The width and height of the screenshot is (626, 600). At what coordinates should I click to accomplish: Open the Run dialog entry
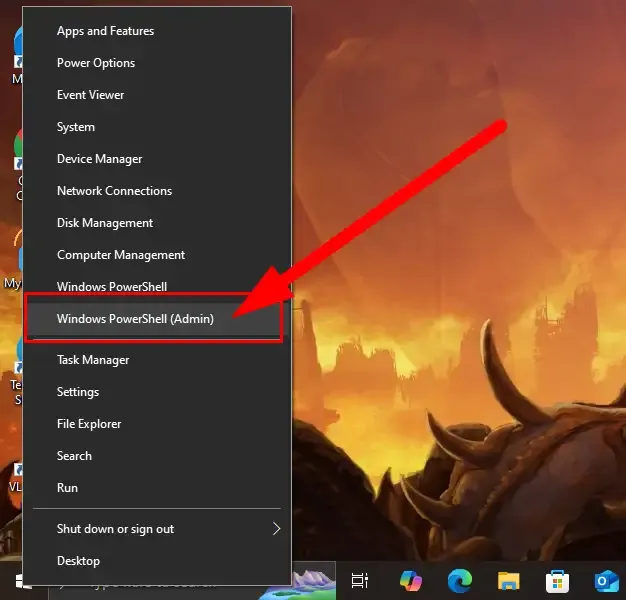(x=157, y=487)
